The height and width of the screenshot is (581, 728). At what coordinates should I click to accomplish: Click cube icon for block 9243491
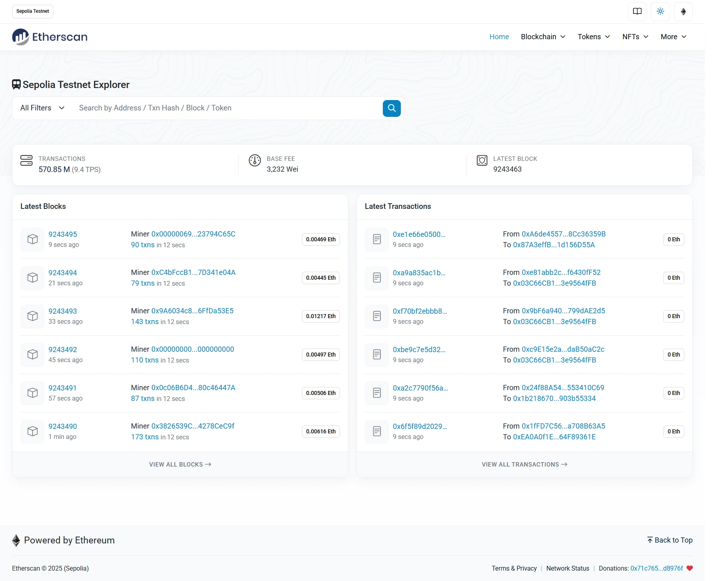click(32, 393)
